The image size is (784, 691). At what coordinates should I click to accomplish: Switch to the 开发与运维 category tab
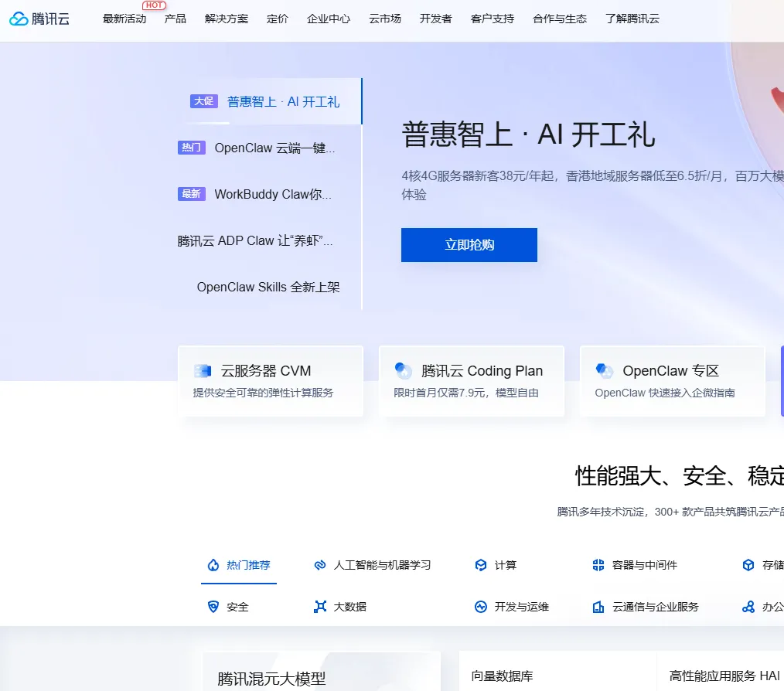(512, 607)
